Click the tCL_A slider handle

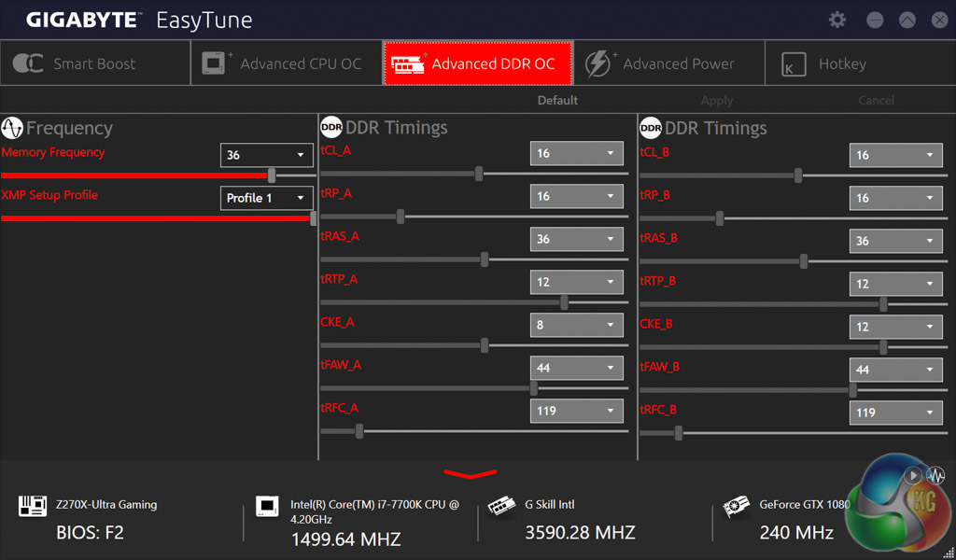click(x=479, y=174)
